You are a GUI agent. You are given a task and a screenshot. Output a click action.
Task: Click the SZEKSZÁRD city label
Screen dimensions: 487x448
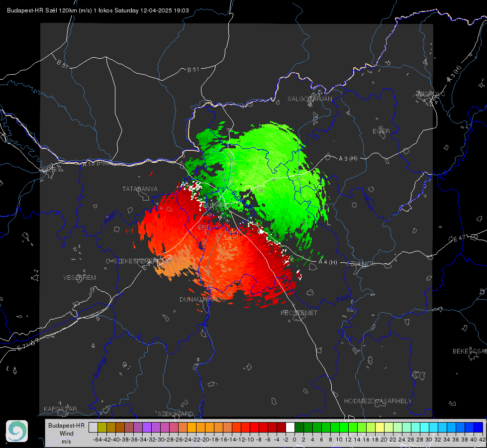click(x=176, y=414)
